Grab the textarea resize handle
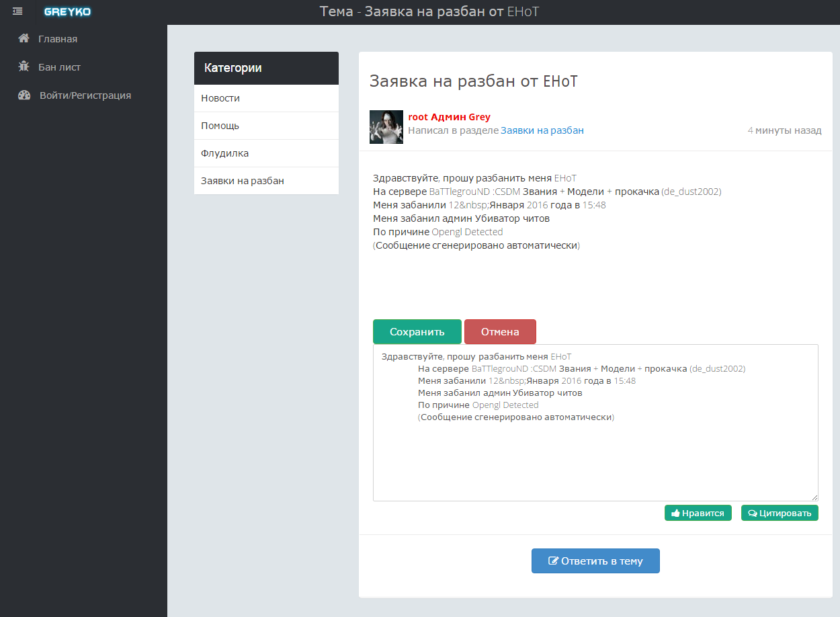This screenshot has width=840, height=617. [x=814, y=497]
